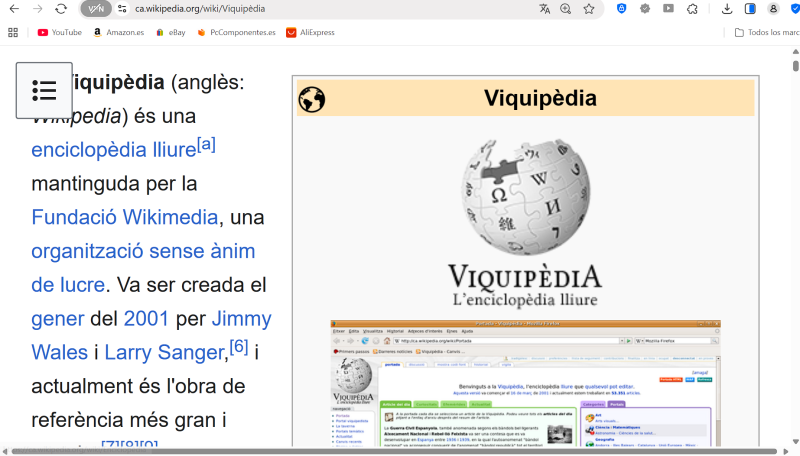
Task: Open the Viquipèdia portada screenshot image
Action: 526,384
